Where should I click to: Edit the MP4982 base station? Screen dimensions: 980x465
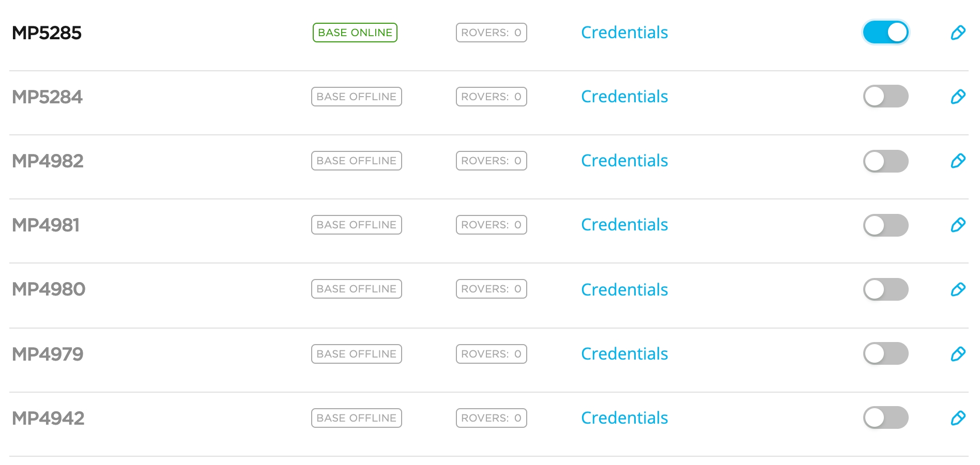tap(958, 161)
